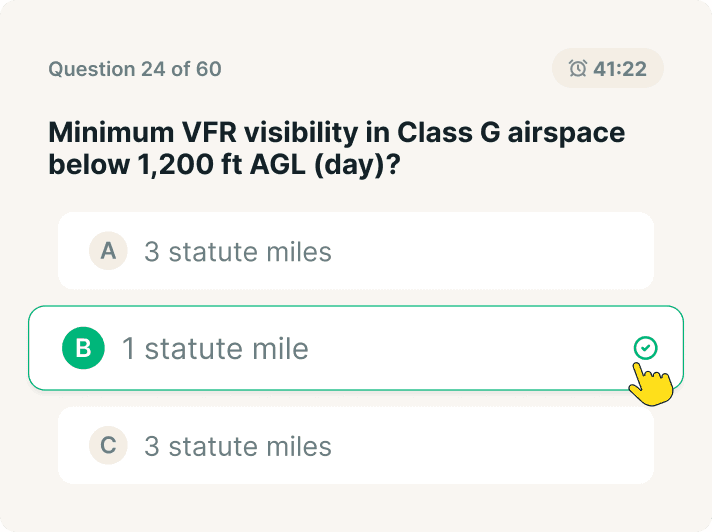The image size is (712, 532).
Task: Select answer option C row
Action: 355,445
